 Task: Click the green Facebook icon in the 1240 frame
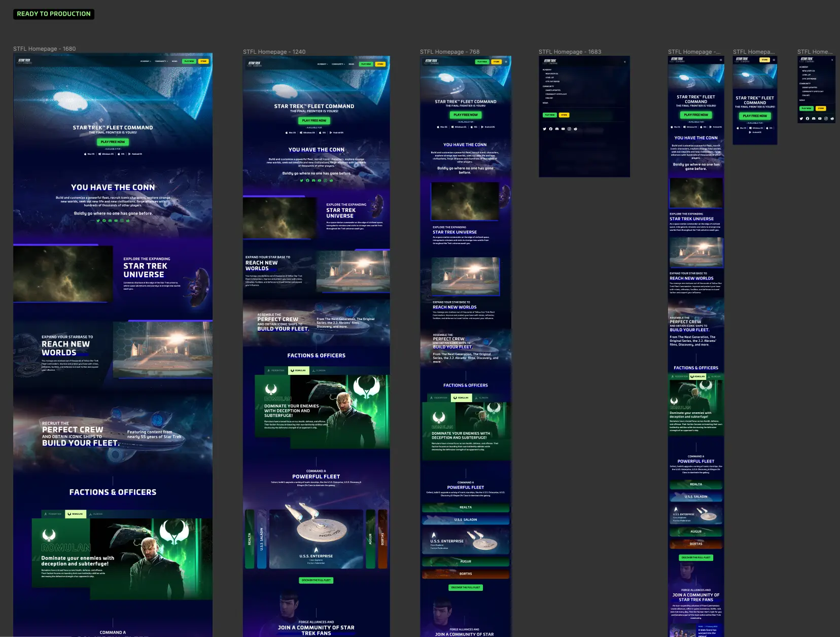point(307,181)
